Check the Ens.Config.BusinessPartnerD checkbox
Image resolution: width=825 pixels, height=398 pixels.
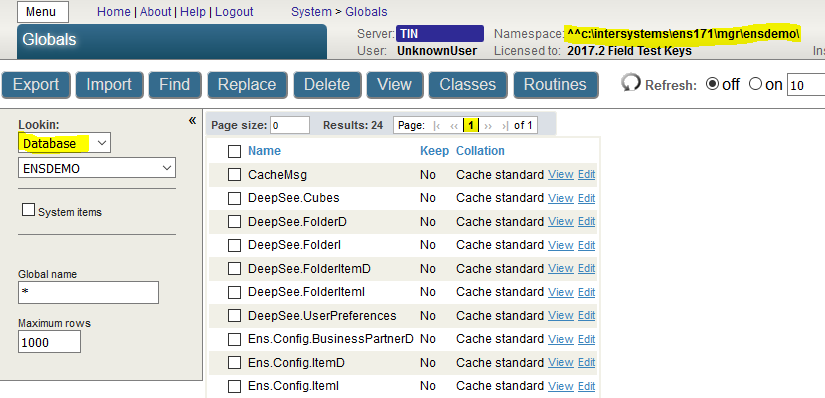coord(234,340)
